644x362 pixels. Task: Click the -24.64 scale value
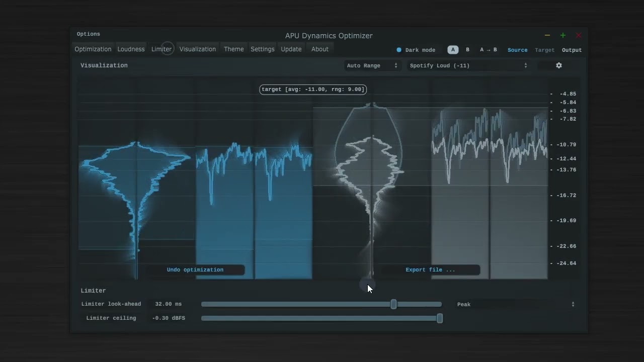pos(567,263)
